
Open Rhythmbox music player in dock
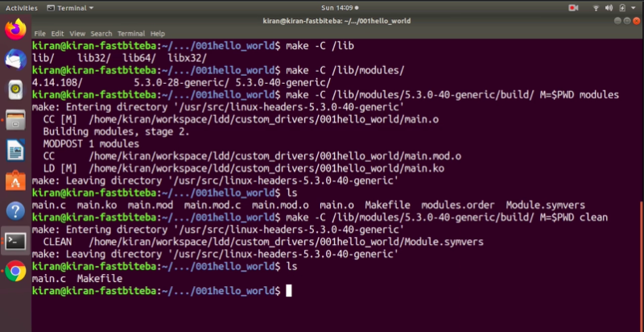click(15, 90)
